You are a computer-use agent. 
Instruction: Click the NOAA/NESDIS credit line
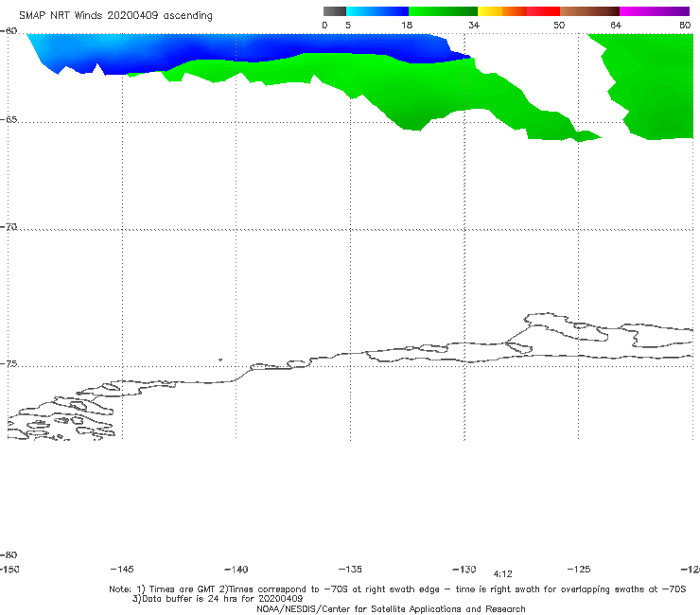391,609
